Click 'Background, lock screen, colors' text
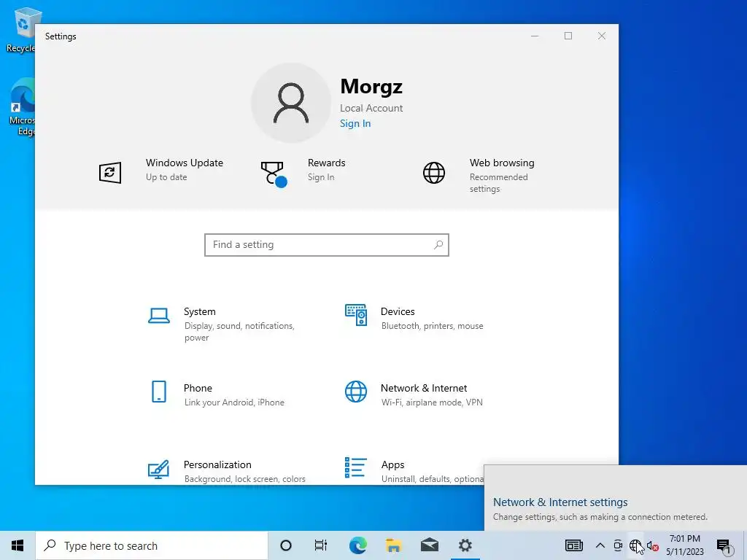Image resolution: width=747 pixels, height=560 pixels. tap(245, 479)
